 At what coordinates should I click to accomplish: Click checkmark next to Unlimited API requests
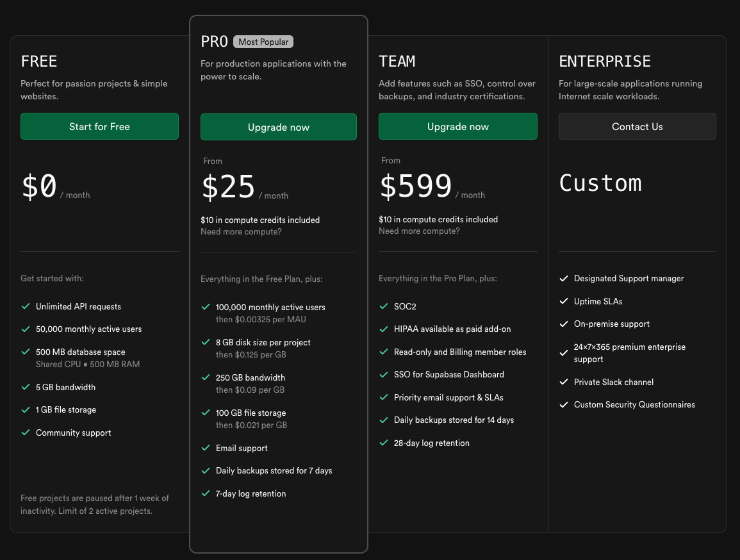[26, 307]
